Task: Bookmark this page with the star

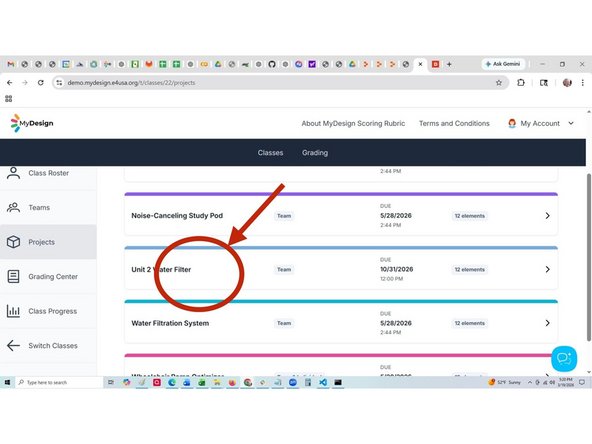Action: [499, 83]
